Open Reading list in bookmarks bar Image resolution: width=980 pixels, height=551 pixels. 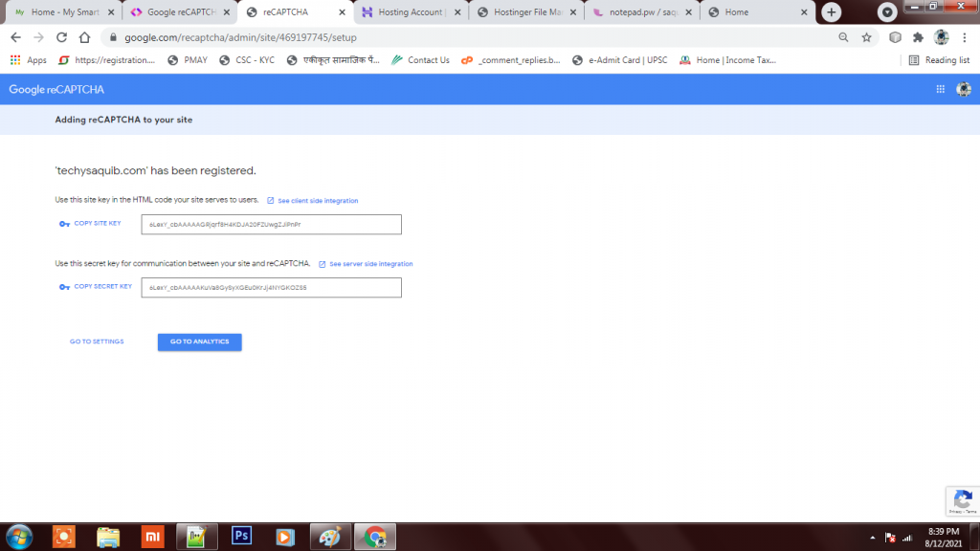pyautogui.click(x=940, y=60)
